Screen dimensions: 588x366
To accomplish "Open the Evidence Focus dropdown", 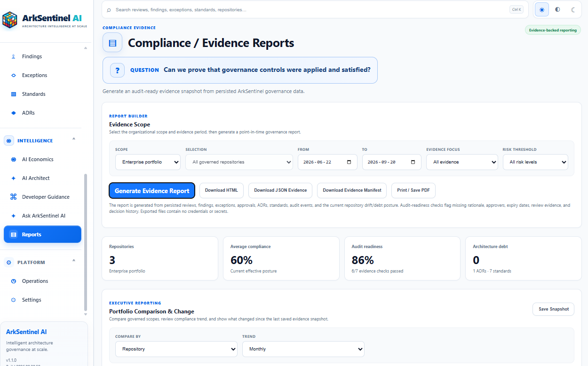I will pyautogui.click(x=462, y=162).
